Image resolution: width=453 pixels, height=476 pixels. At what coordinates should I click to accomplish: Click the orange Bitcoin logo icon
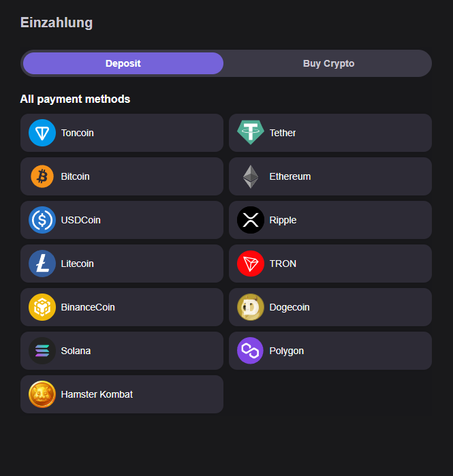[x=42, y=176]
